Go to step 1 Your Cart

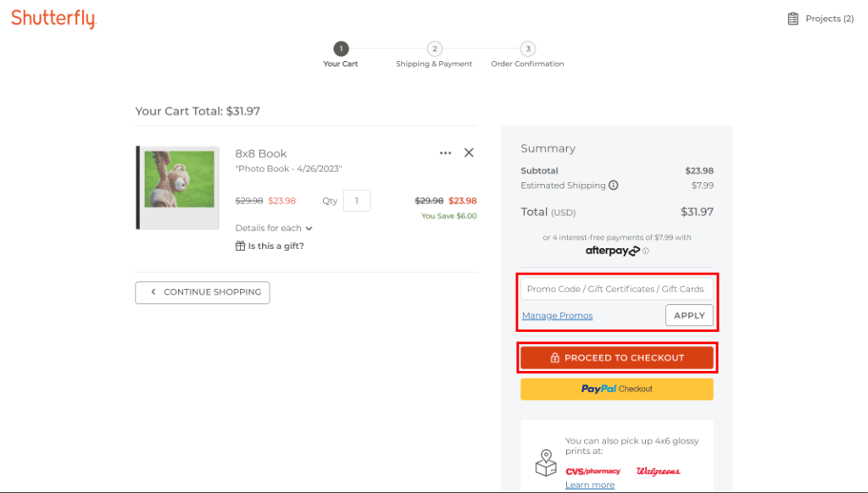tap(341, 49)
